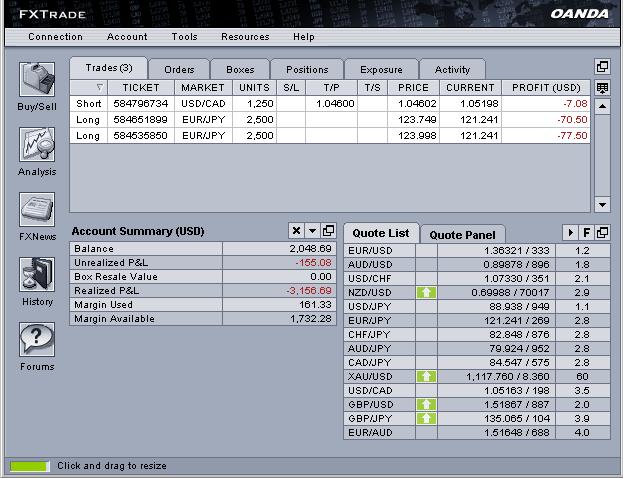Select the USD/CAD row in Quote List
623x478 pixels.
pos(477,391)
